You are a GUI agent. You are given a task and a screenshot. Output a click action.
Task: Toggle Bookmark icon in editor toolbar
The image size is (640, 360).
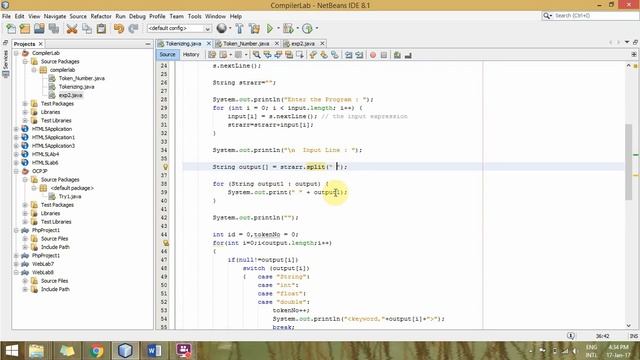click(x=335, y=55)
